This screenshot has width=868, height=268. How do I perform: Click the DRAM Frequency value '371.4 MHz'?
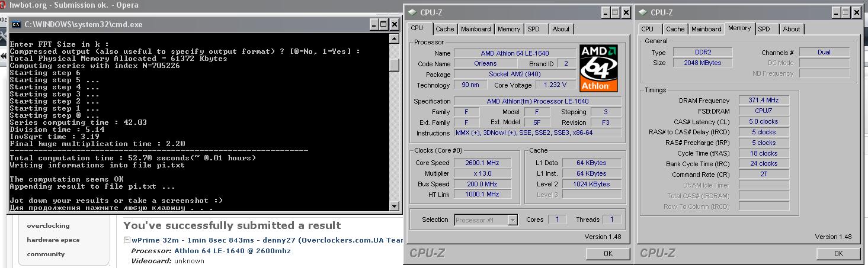click(764, 101)
